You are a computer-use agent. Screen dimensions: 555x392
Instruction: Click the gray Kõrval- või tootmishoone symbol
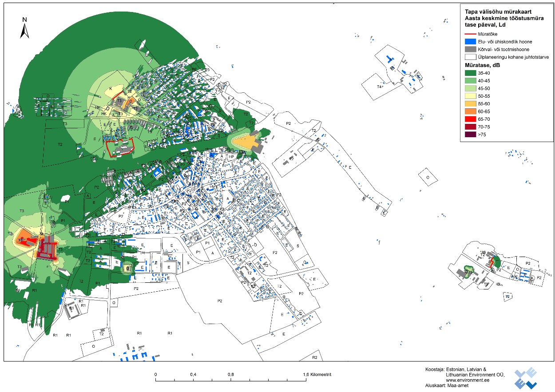coord(470,49)
